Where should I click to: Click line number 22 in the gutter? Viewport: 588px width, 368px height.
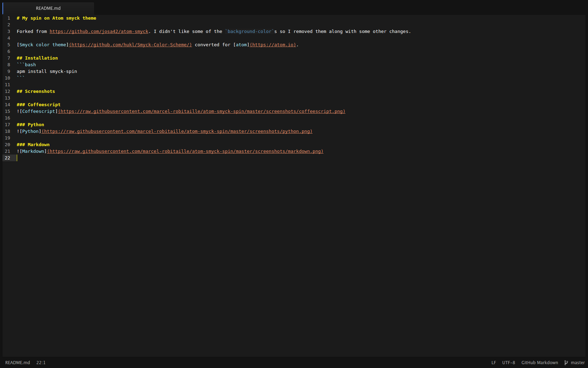pyautogui.click(x=7, y=158)
